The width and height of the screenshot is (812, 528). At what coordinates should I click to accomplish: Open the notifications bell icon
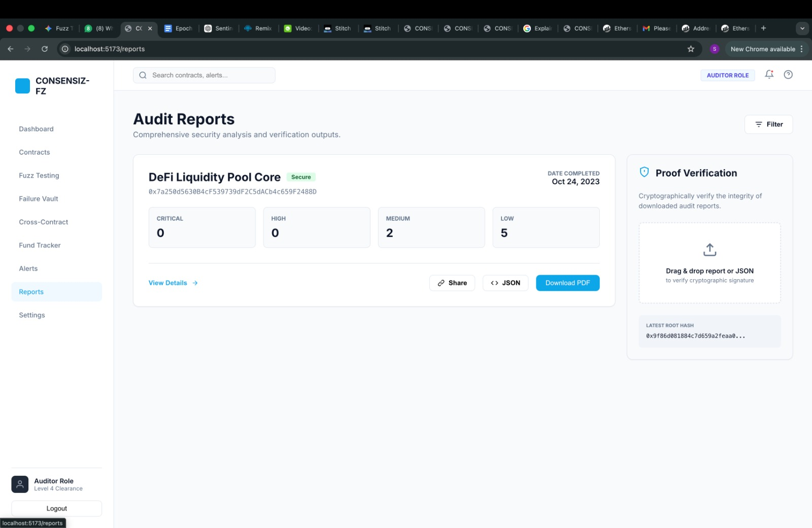[769, 75]
